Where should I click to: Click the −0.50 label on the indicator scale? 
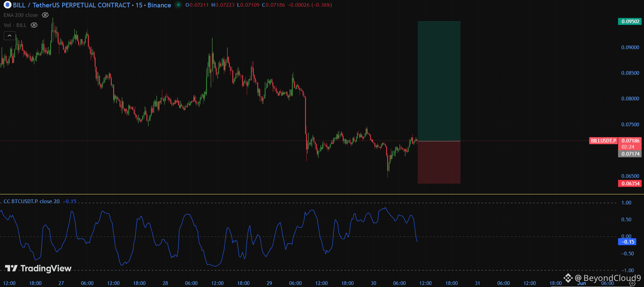click(x=627, y=253)
